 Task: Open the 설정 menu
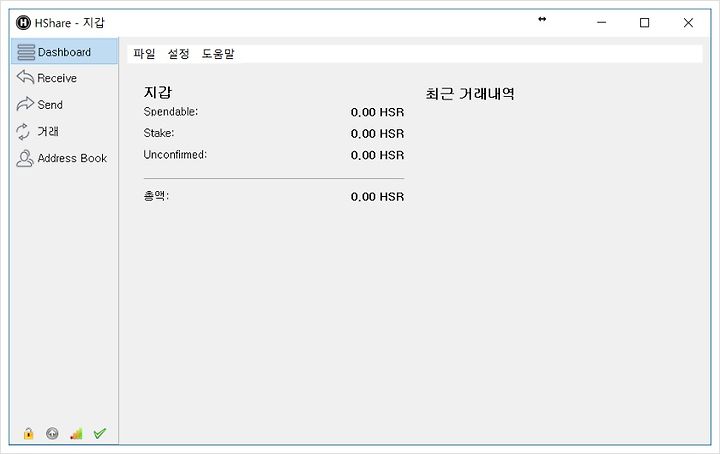(178, 54)
